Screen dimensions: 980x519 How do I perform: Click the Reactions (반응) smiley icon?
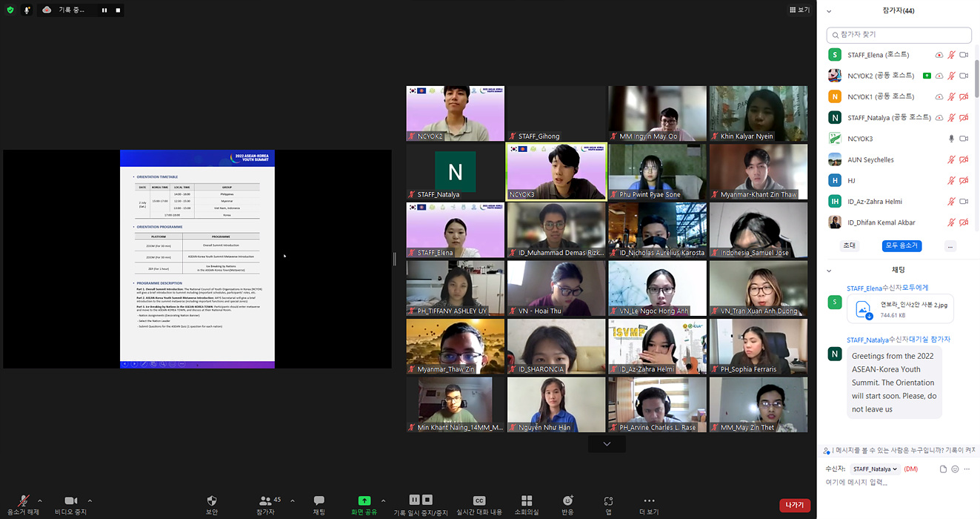[567, 502]
